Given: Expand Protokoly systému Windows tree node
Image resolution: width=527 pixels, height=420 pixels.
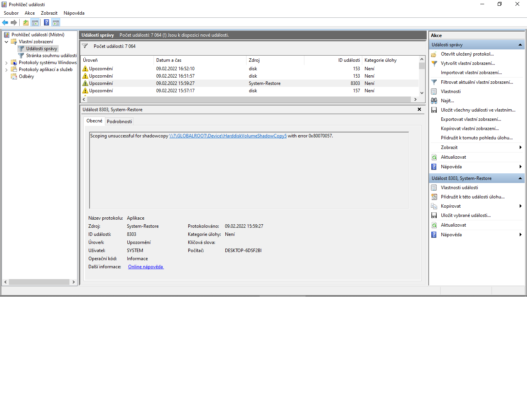Looking at the screenshot, I should pos(6,63).
